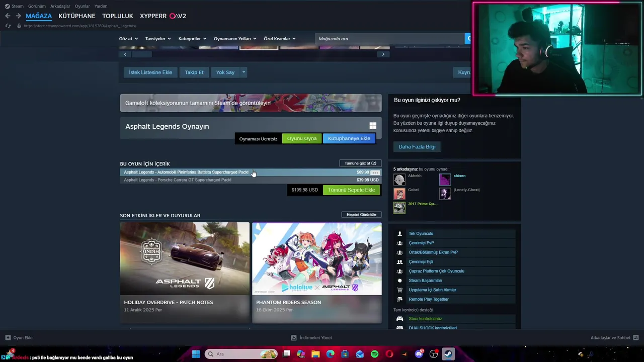Click Tümüne göz at (2) button
644x362 pixels.
360,163
